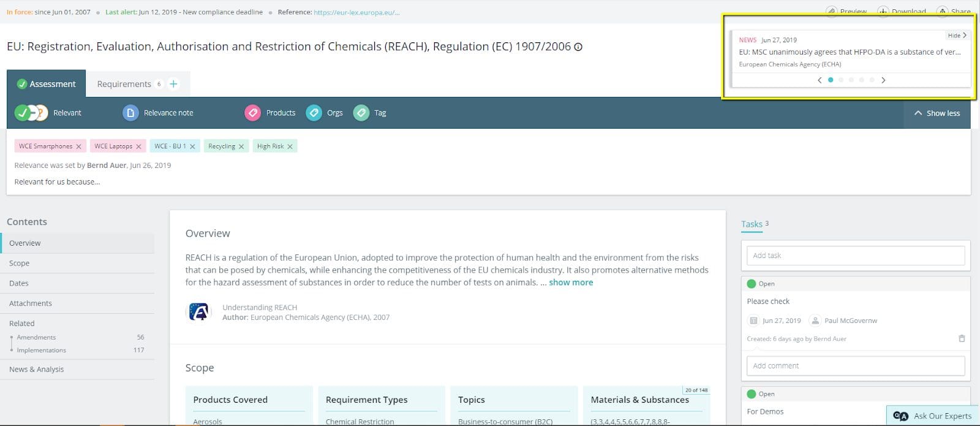Open the Dates section in Contents
The width and height of the screenshot is (980, 426).
[x=19, y=283]
